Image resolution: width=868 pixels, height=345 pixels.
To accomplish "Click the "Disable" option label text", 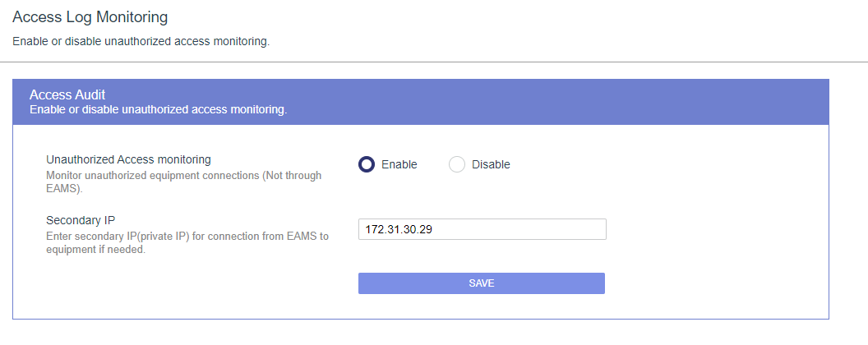I will [x=491, y=164].
